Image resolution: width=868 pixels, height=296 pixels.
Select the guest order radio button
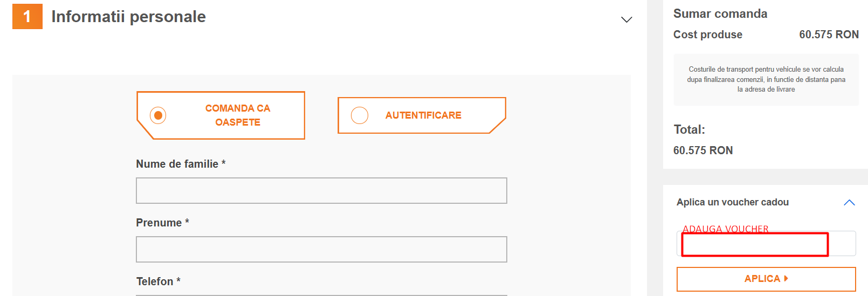tap(158, 115)
